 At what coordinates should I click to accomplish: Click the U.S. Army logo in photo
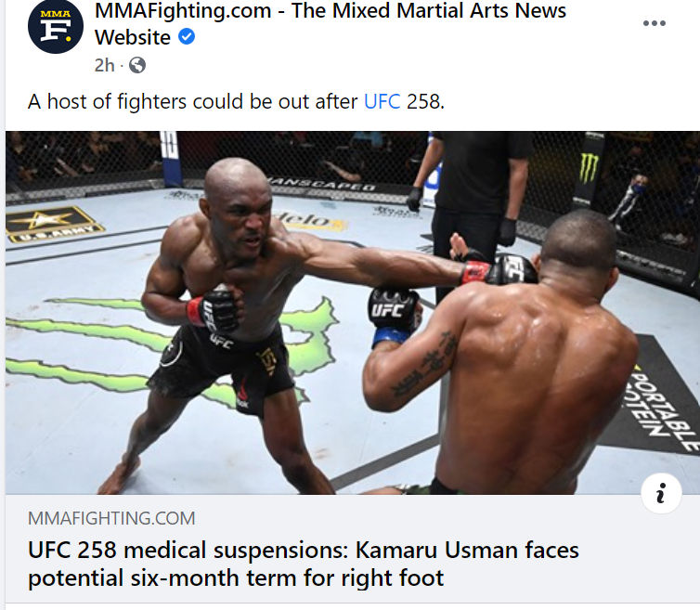[51, 223]
